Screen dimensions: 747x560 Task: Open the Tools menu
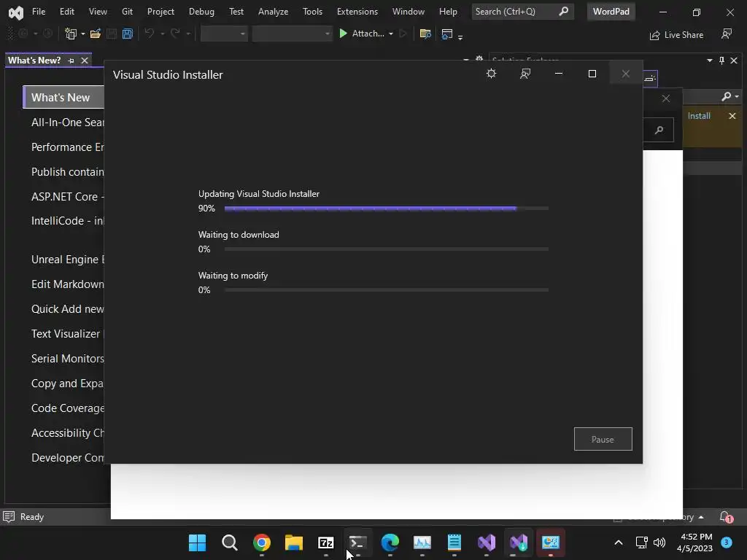(312, 12)
